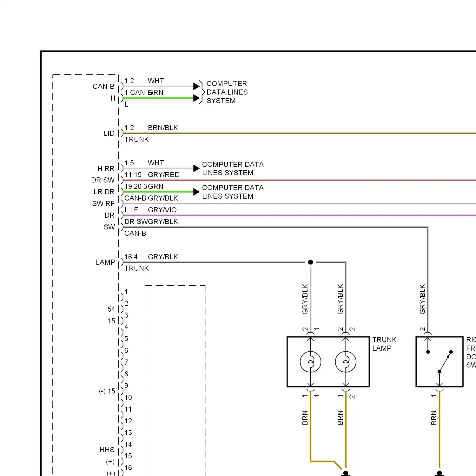Click the LAMP connector label
This screenshot has height=476, width=476.
(105, 262)
